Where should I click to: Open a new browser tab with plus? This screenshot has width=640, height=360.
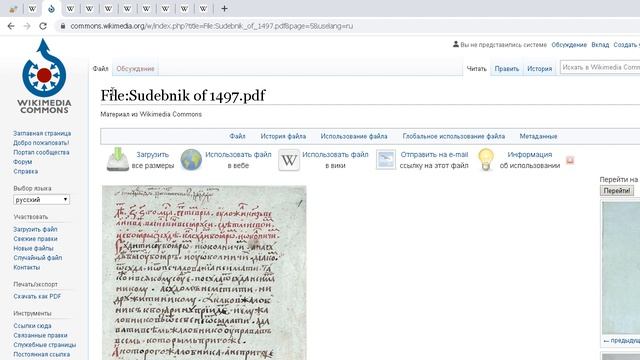pos(224,9)
